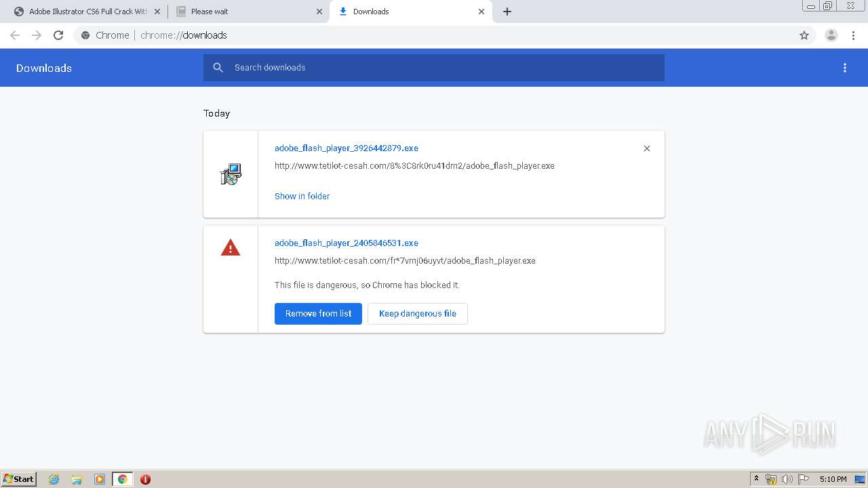Close the Please wait tab
868x488 pixels.
click(319, 12)
